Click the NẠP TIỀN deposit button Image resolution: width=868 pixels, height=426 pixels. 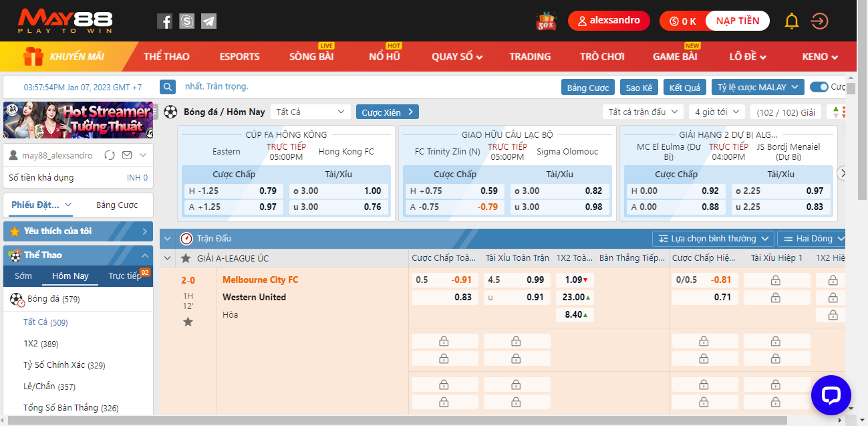tap(737, 21)
